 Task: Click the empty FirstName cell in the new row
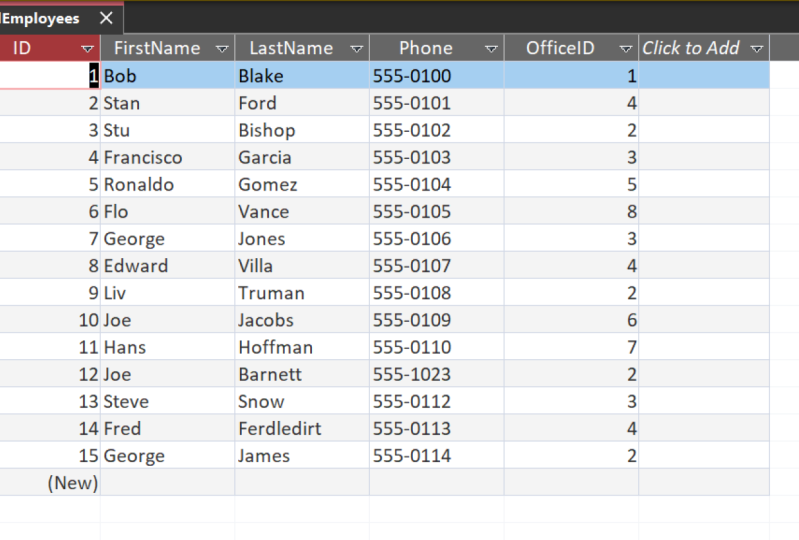click(x=166, y=483)
